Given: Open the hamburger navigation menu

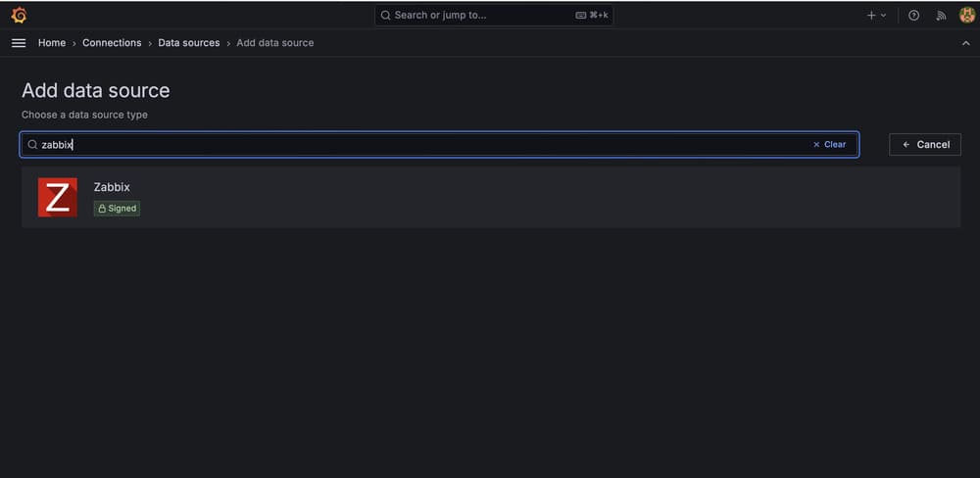Looking at the screenshot, I should 19,43.
